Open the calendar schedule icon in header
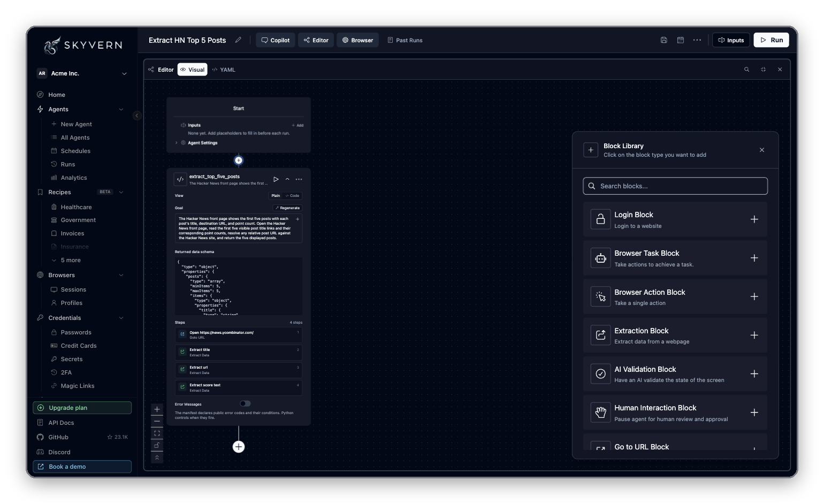 681,40
